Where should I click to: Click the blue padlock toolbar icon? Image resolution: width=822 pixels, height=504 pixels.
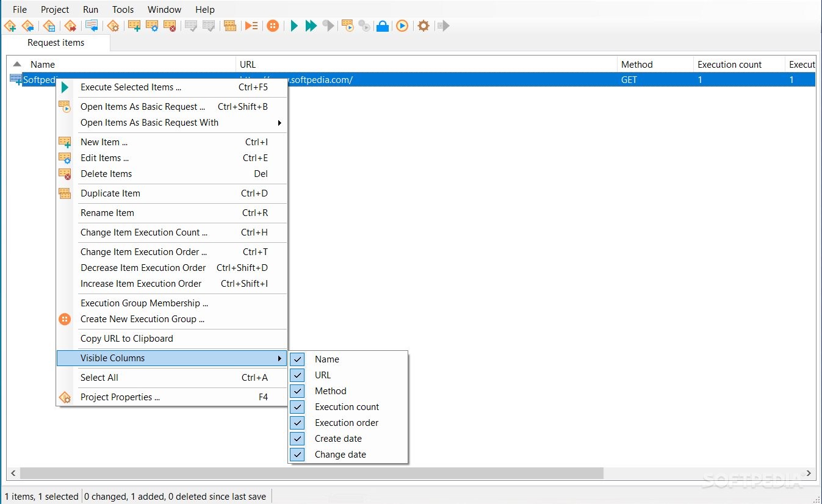point(383,26)
